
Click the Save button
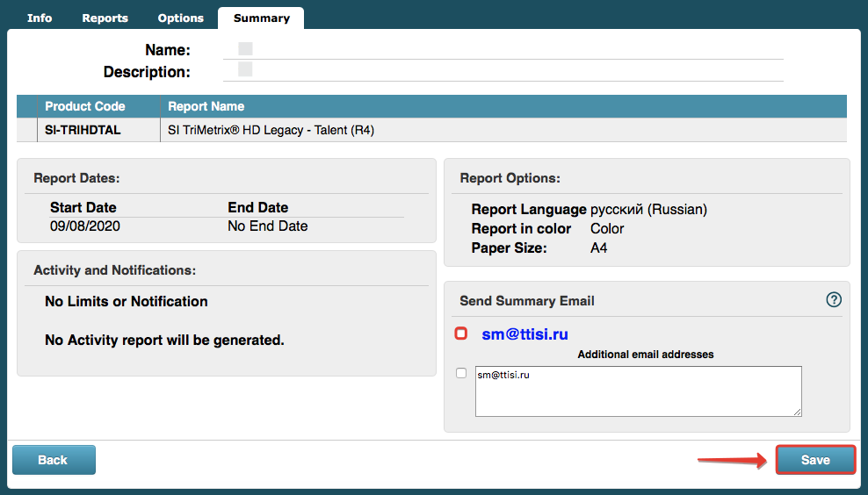(x=815, y=460)
